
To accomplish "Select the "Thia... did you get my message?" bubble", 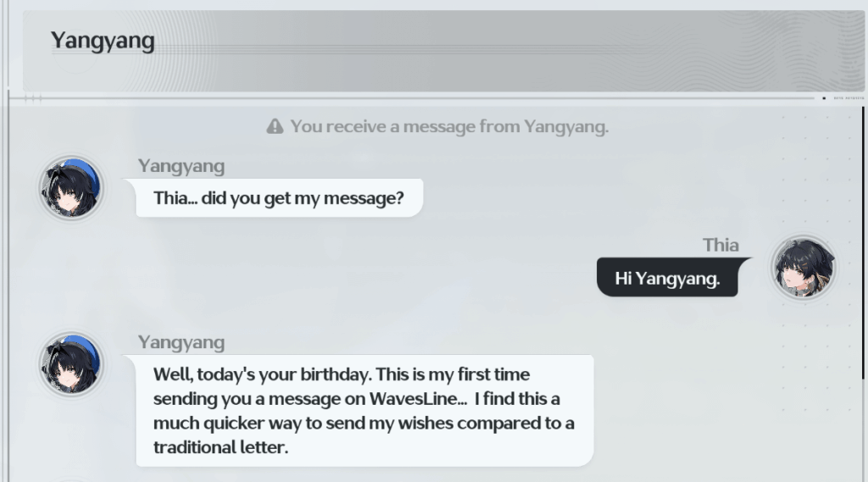I will [x=279, y=199].
